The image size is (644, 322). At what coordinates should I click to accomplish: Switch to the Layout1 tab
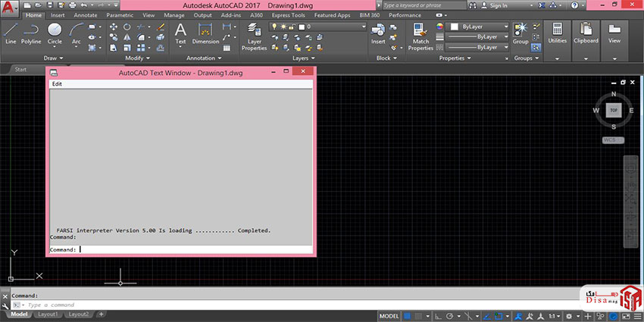[x=48, y=314]
